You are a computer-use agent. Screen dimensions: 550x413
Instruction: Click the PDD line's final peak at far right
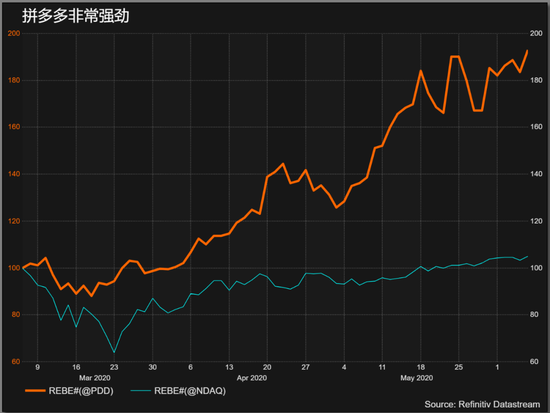[527, 51]
